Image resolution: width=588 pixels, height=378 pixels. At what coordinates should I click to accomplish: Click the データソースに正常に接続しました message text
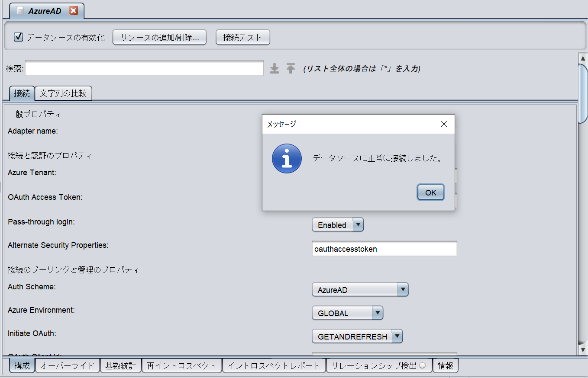point(378,158)
